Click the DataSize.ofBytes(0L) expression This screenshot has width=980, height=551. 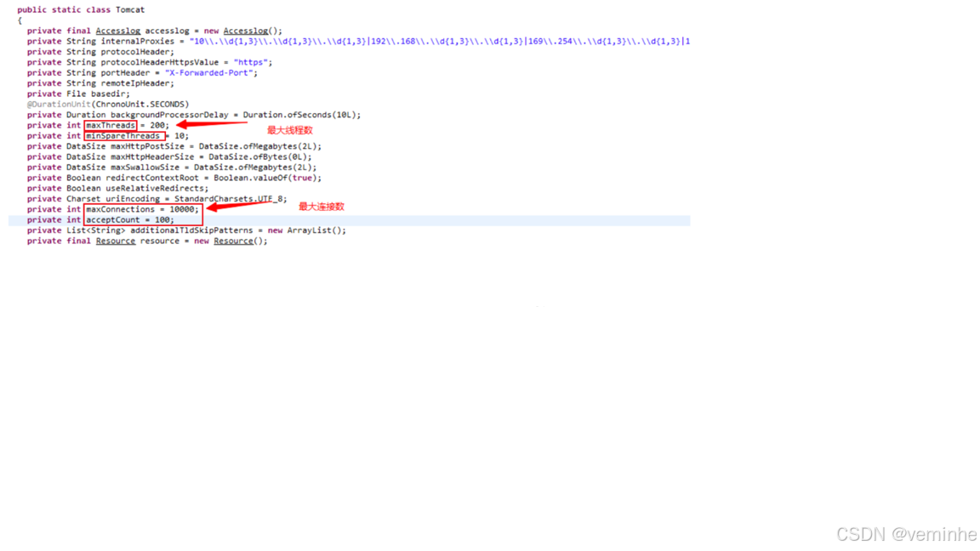pos(258,156)
